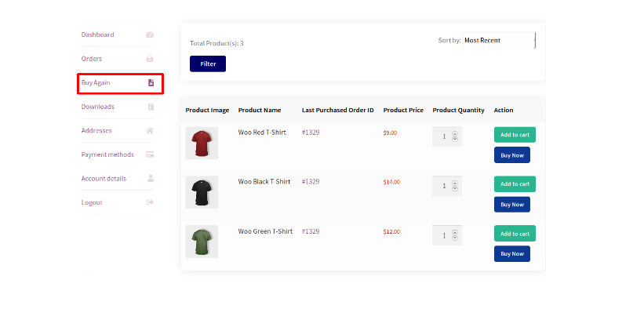
Task: Buy Woo Black T-Shirt now
Action: tap(512, 205)
